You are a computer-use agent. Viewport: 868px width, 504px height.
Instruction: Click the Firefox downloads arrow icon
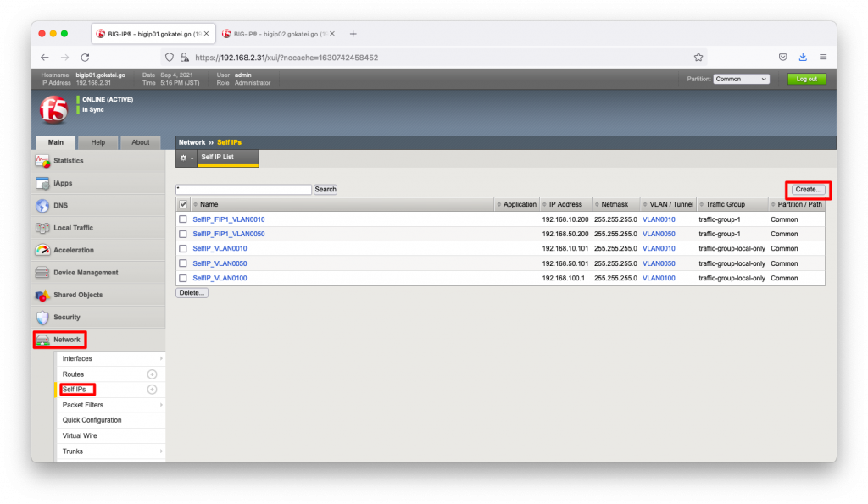click(803, 58)
